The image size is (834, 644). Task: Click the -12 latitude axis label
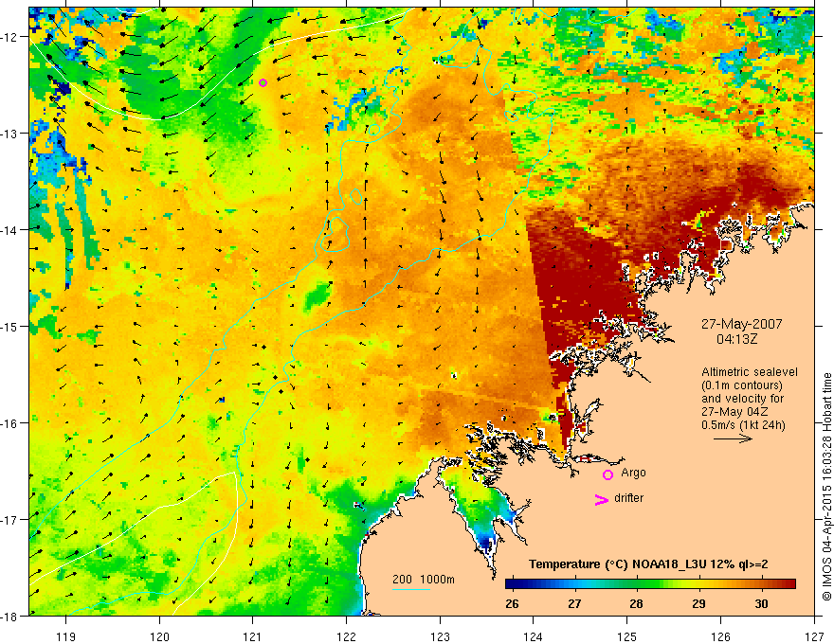(x=9, y=37)
